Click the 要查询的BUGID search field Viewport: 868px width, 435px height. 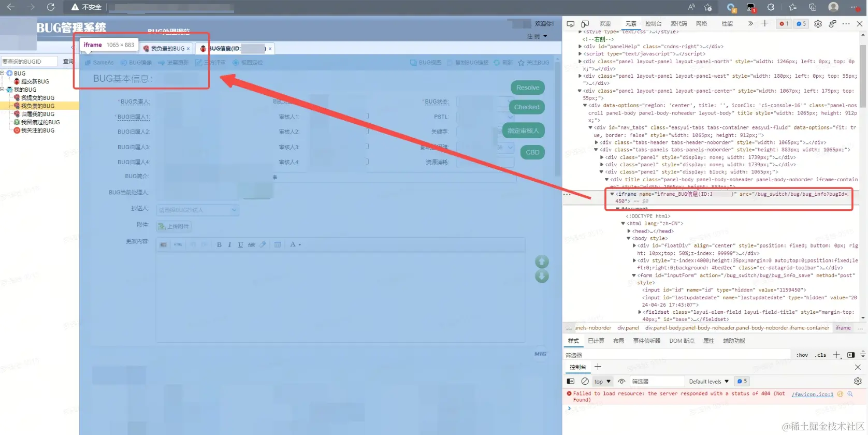pyautogui.click(x=29, y=62)
